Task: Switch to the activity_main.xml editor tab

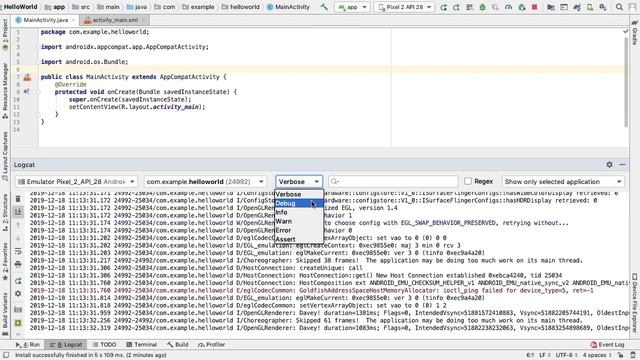Action: (114, 20)
